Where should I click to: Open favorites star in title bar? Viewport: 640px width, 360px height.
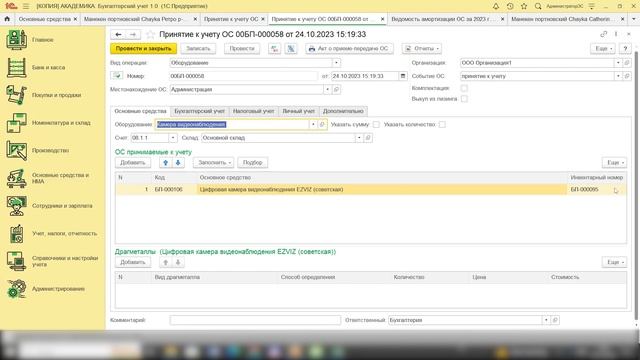click(x=524, y=6)
